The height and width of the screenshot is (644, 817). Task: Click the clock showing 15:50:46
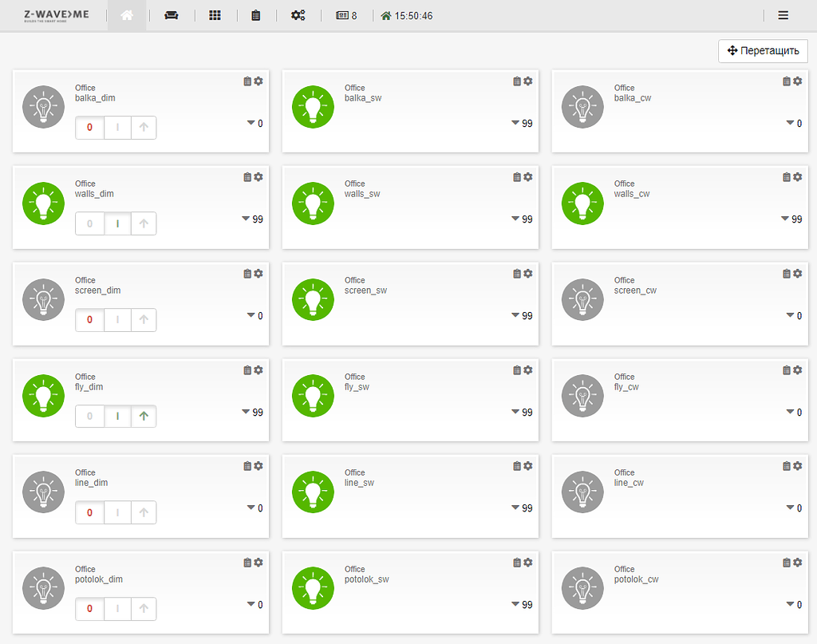coord(407,16)
